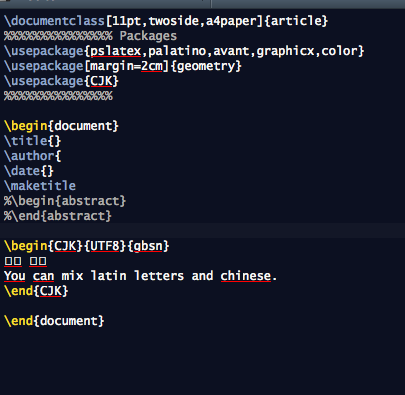Viewport: 405px width, 395px height.
Task: Click the \usepackage{CJK} line
Action: [61, 81]
